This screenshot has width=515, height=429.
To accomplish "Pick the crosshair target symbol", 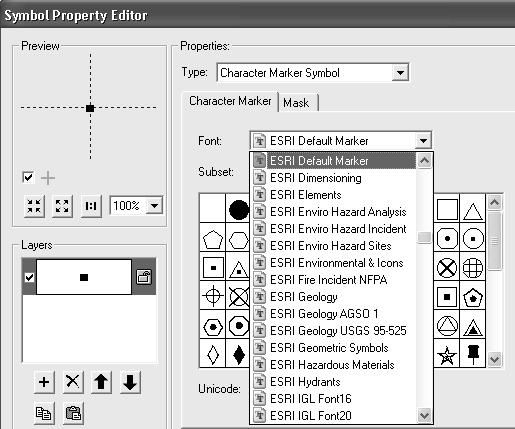I will tap(213, 296).
